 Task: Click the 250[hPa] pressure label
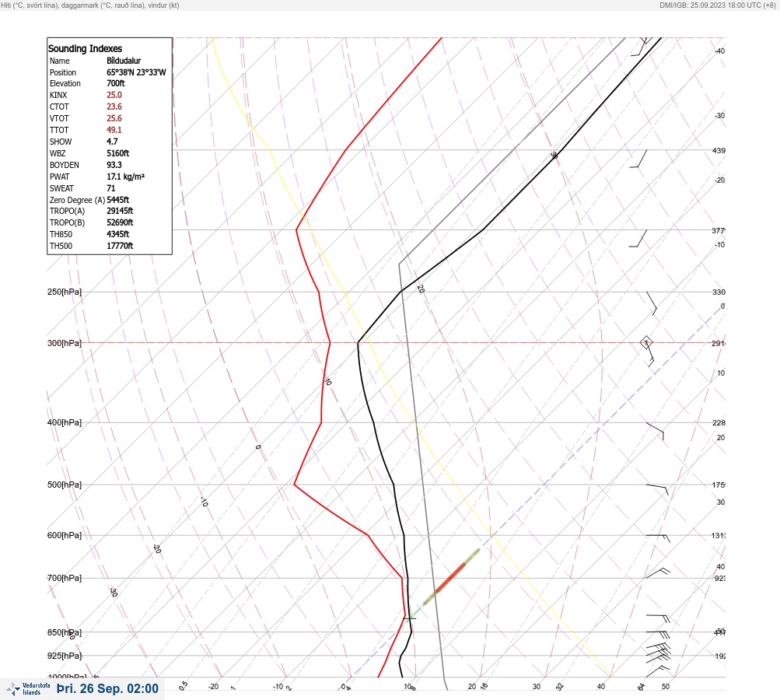click(65, 292)
